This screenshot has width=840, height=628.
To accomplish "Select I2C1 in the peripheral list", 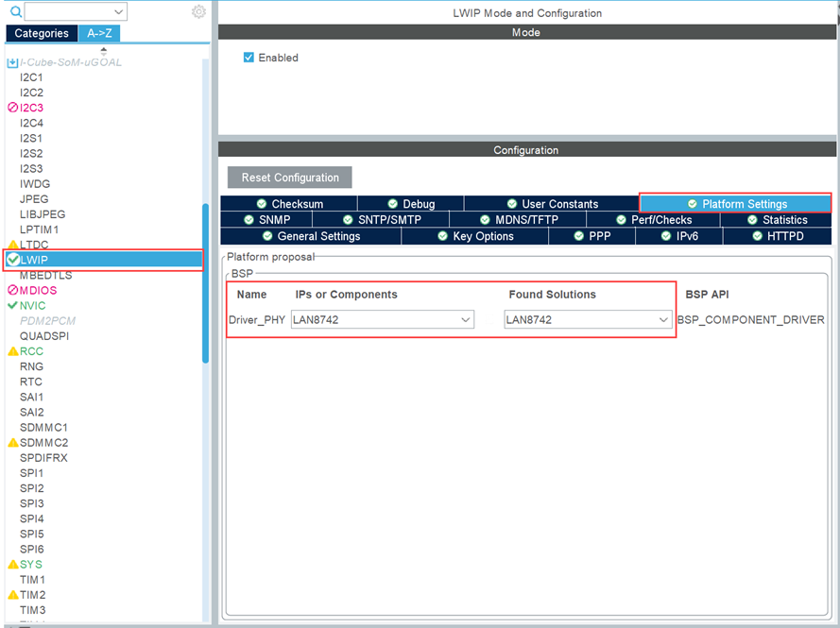I will click(x=31, y=77).
